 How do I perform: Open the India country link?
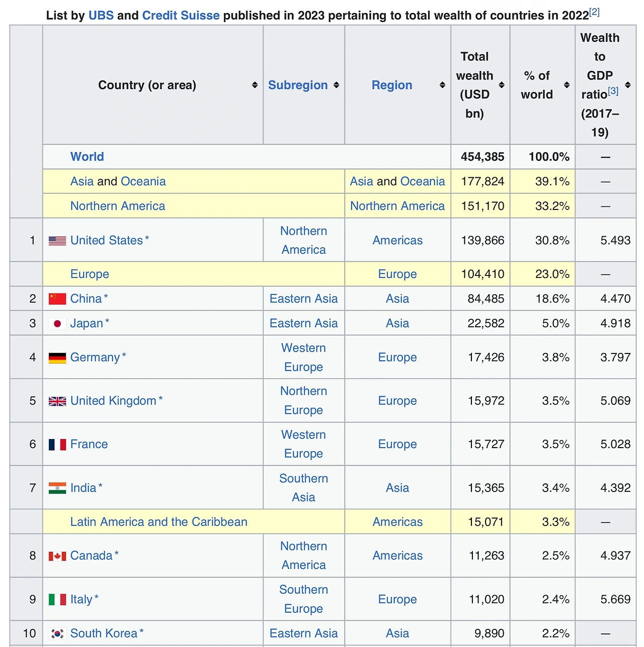[x=83, y=488]
